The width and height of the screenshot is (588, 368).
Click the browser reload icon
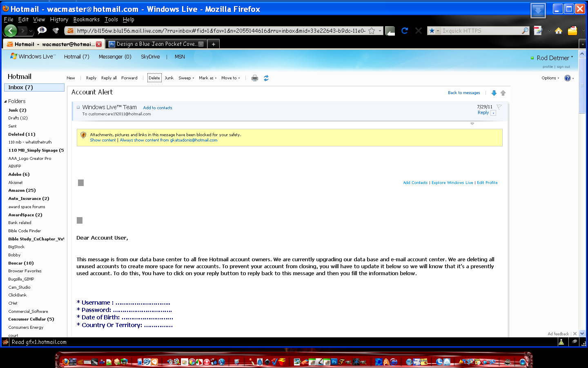coord(405,31)
